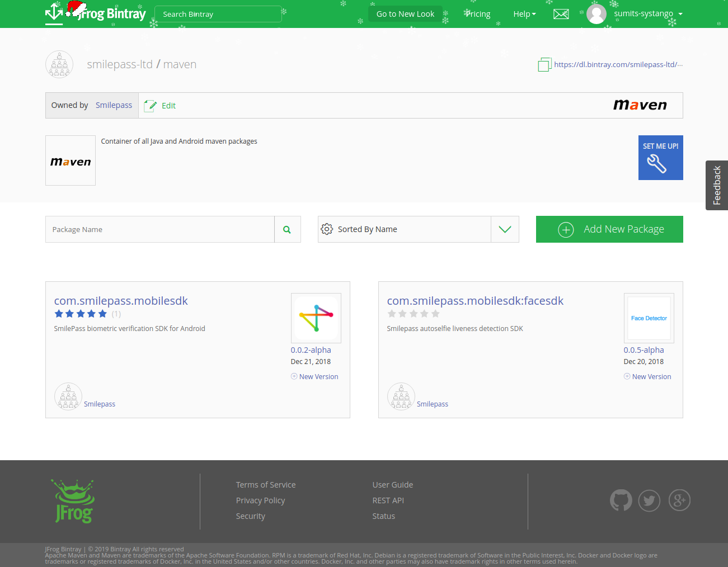This screenshot has width=728, height=567.
Task: Click the package search magnifier icon
Action: 287,229
